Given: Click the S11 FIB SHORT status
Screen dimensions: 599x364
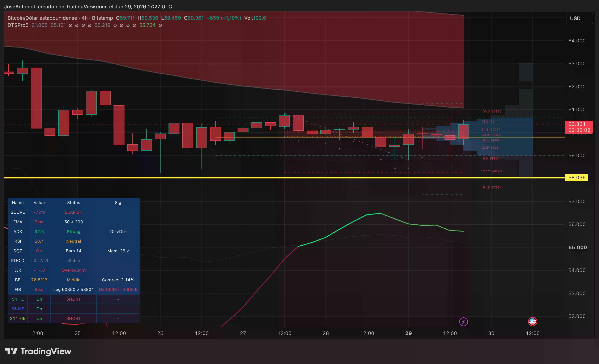Looking at the screenshot, I should 74,318.
